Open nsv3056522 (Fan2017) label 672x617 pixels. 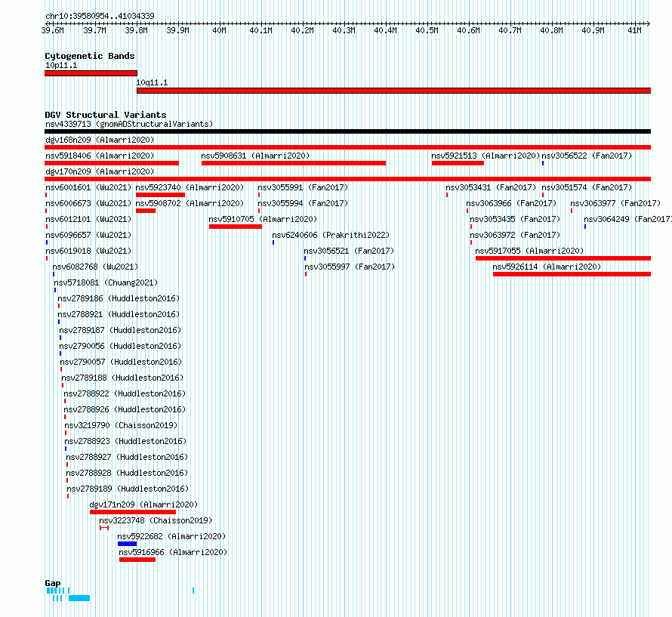tap(587, 156)
